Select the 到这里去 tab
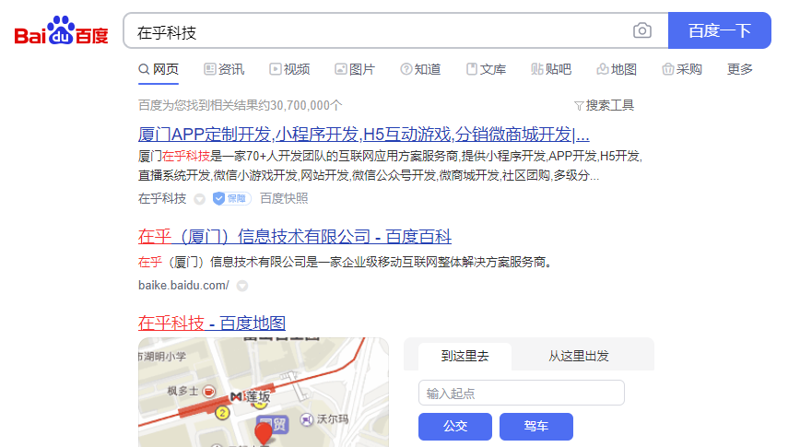Image resolution: width=800 pixels, height=447 pixels. [465, 356]
